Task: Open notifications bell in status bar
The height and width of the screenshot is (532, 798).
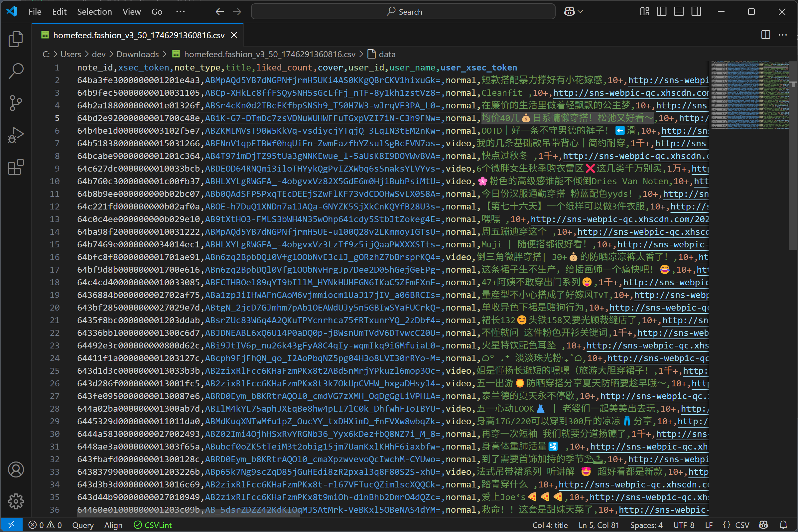Action: 783,525
